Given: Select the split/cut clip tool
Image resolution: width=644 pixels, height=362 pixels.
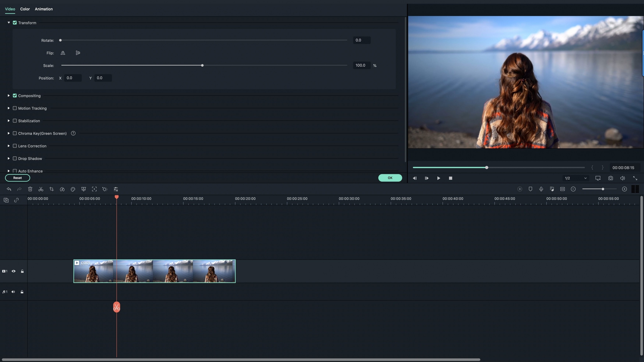Looking at the screenshot, I should point(40,189).
